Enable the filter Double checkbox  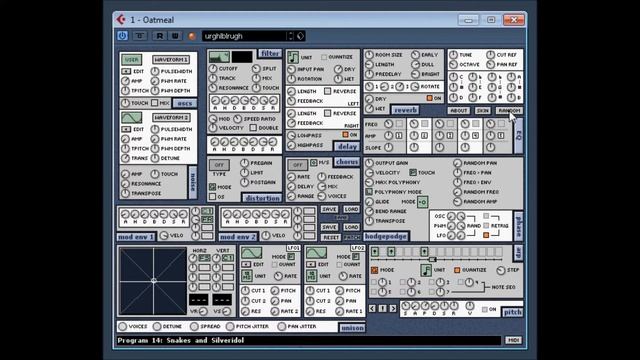point(253,128)
